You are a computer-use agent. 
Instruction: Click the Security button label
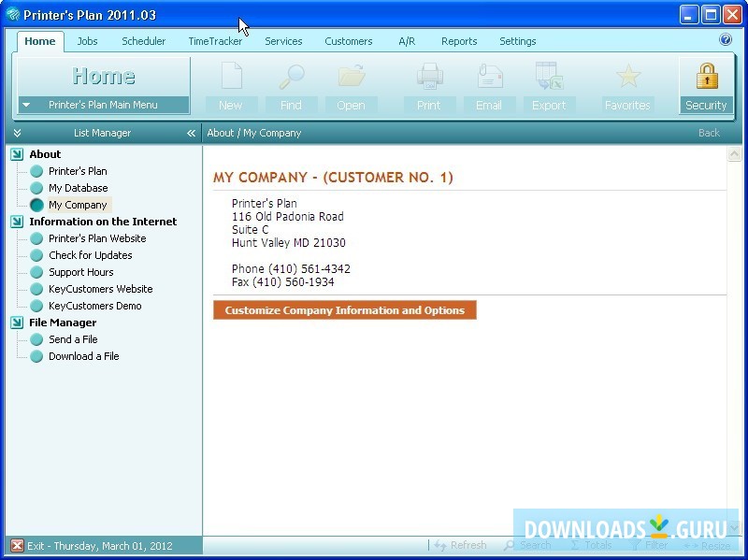click(706, 105)
